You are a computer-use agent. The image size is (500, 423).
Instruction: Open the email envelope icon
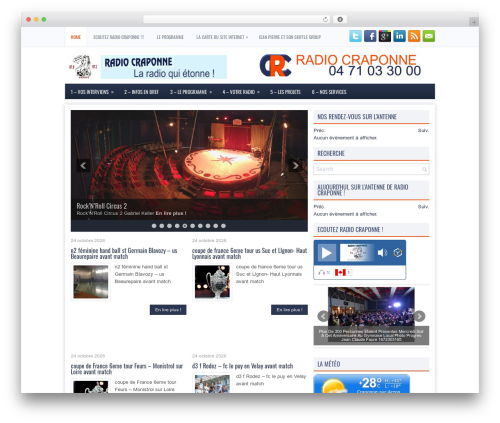point(429,36)
